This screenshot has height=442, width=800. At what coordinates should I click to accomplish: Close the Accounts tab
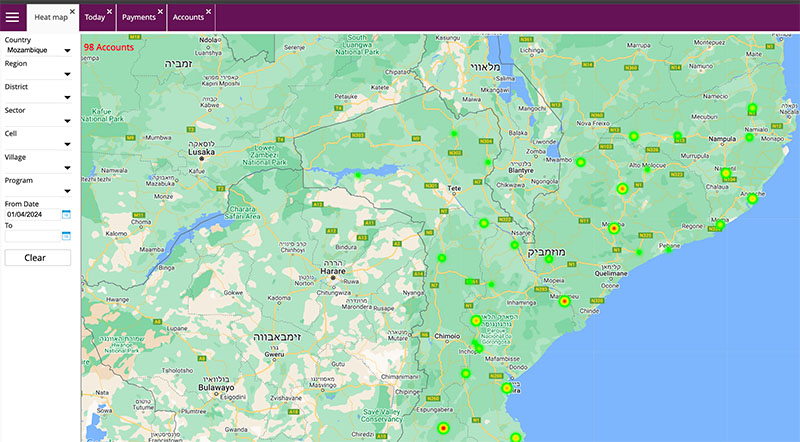[208, 11]
